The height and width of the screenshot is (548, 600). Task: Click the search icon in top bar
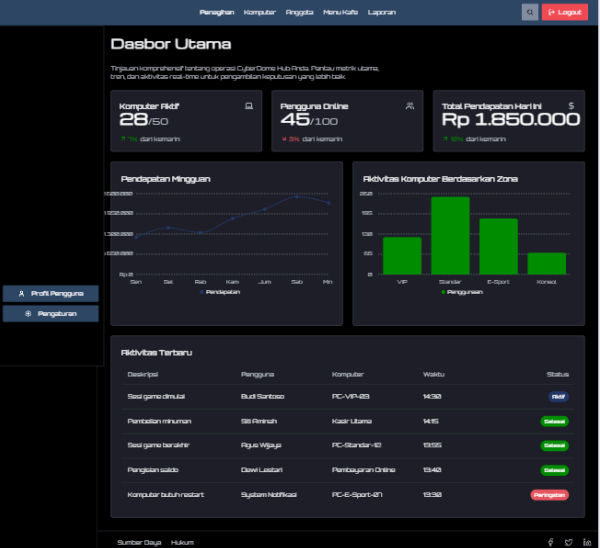pyautogui.click(x=529, y=12)
